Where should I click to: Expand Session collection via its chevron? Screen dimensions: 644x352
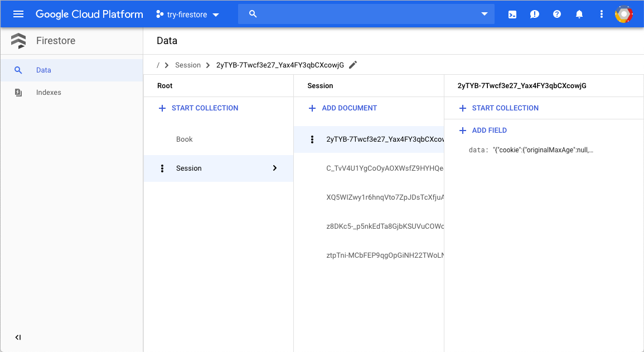pyautogui.click(x=274, y=168)
